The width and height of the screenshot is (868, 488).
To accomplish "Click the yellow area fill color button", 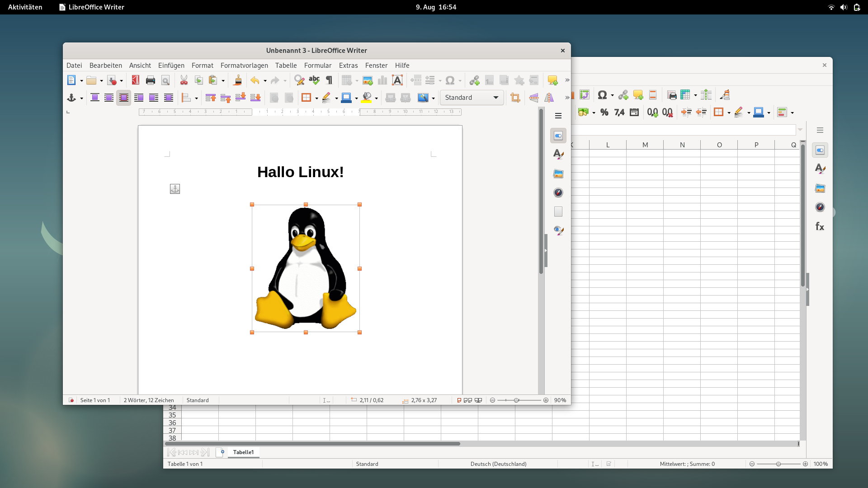I will pos(367,98).
